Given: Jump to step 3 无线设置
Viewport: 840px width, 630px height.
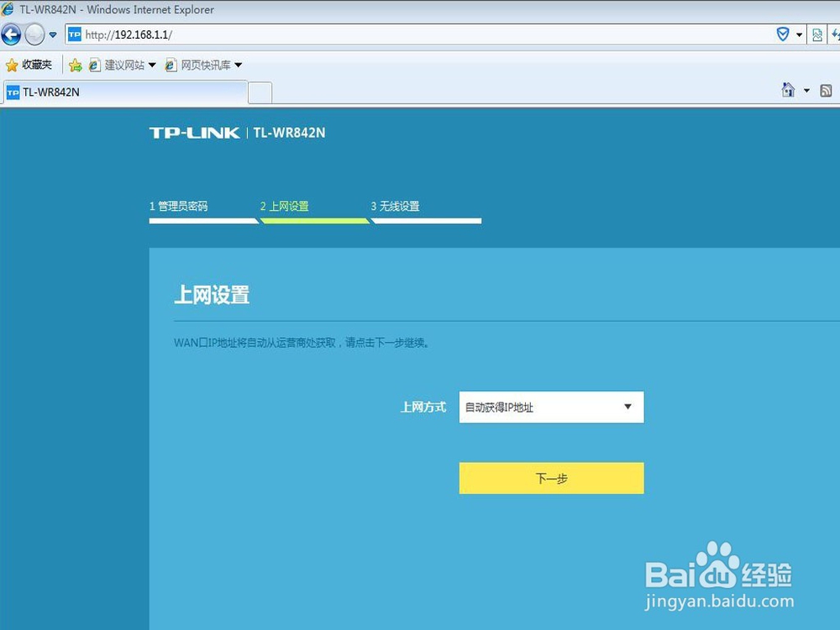Looking at the screenshot, I should tap(396, 207).
